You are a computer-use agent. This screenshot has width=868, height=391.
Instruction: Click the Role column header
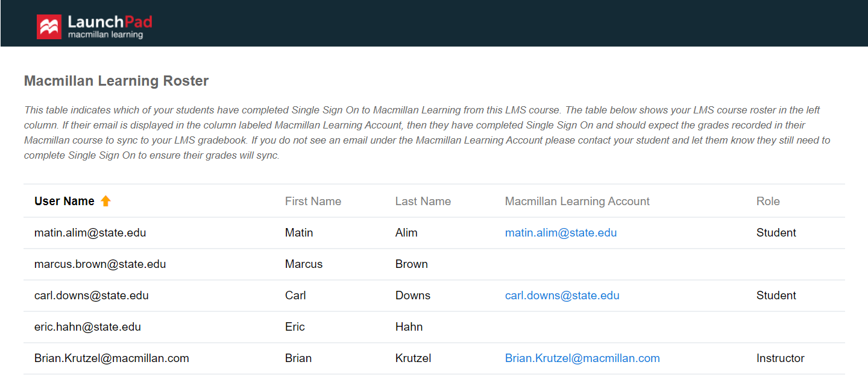(x=767, y=202)
